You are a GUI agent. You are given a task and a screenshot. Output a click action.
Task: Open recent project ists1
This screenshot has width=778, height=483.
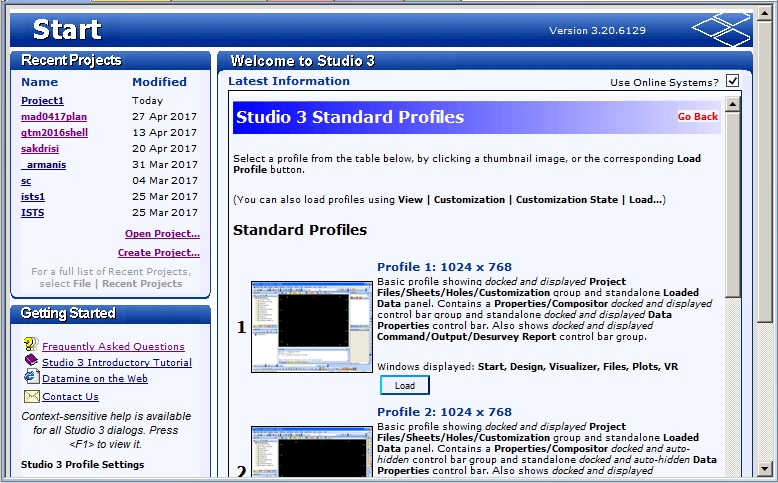(x=33, y=197)
